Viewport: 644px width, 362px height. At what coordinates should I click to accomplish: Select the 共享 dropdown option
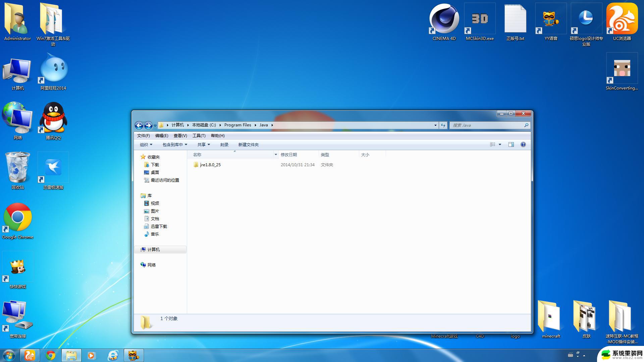point(204,144)
